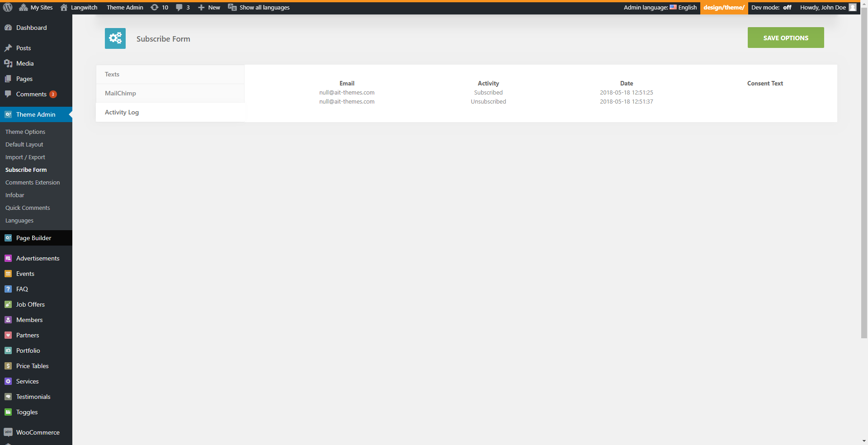The height and width of the screenshot is (445, 868).
Task: Click the email in the Subscribed row
Action: 347,92
